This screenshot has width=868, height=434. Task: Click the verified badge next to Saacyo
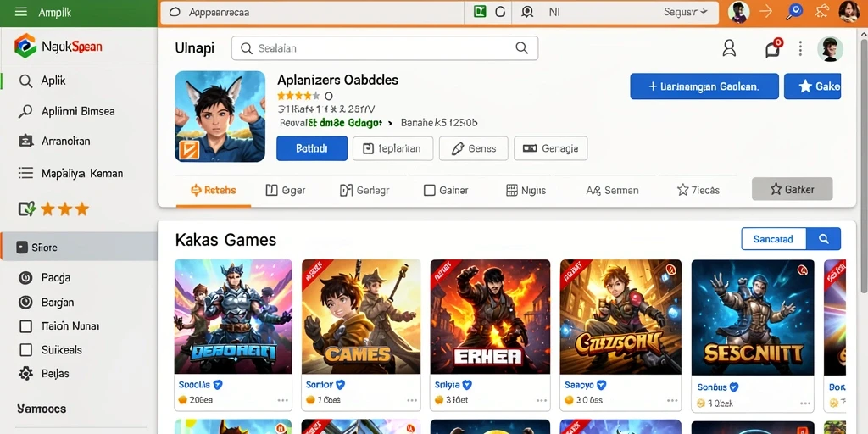click(602, 385)
